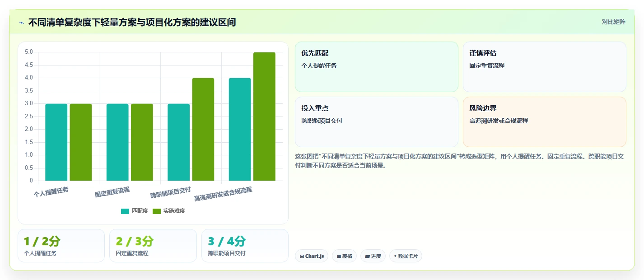The image size is (644, 280).
Task: Click 固定重复流程 text in 谨慎评估 card
Action: pyautogui.click(x=487, y=65)
